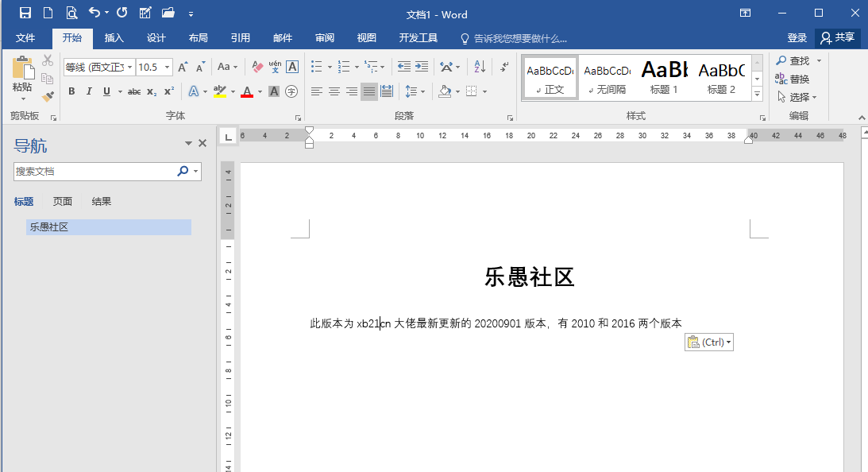Viewport: 868px width, 472px height.
Task: Open search options dropdown in navigation
Action: click(x=196, y=171)
